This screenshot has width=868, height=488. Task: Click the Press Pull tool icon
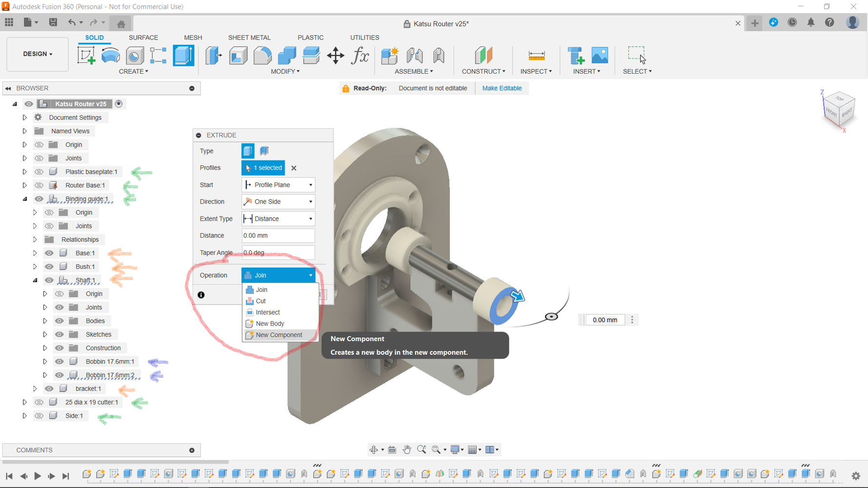pyautogui.click(x=214, y=55)
